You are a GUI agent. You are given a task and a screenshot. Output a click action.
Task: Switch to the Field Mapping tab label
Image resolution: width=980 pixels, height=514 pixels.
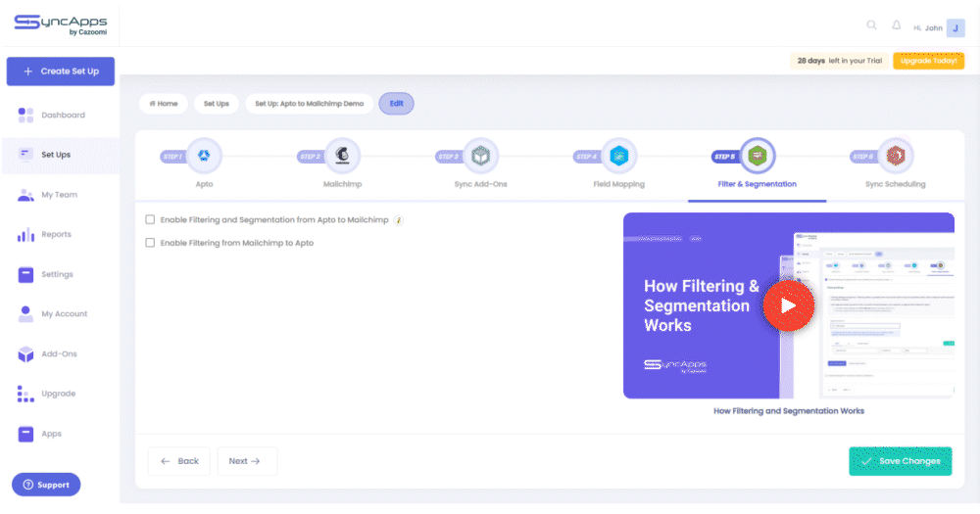pyautogui.click(x=618, y=184)
